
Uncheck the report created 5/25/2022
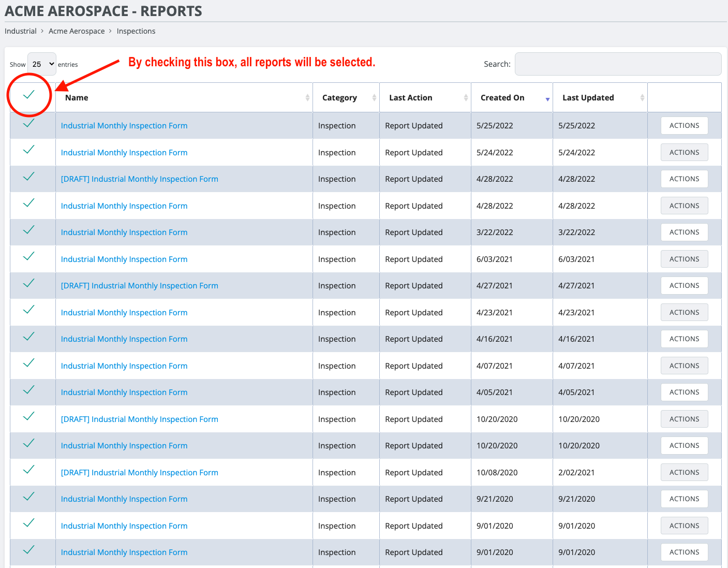[x=29, y=123]
